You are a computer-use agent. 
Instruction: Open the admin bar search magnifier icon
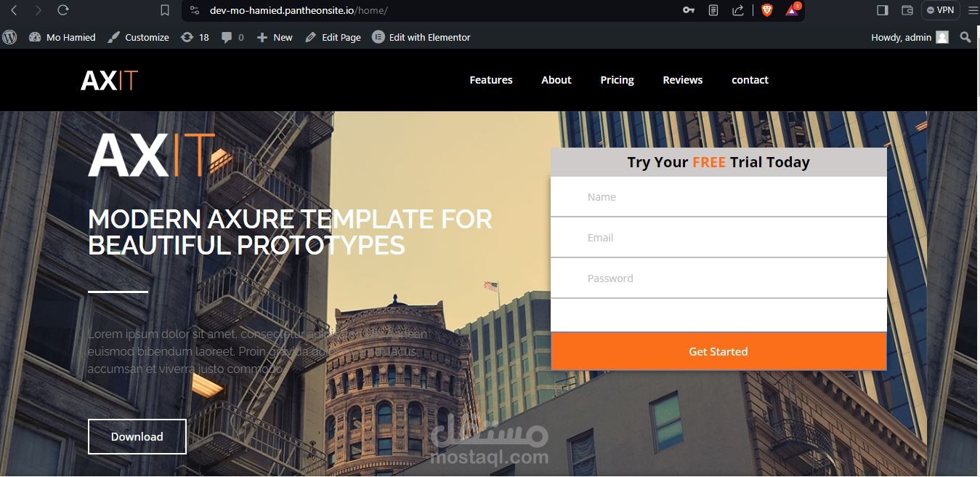pos(965,37)
